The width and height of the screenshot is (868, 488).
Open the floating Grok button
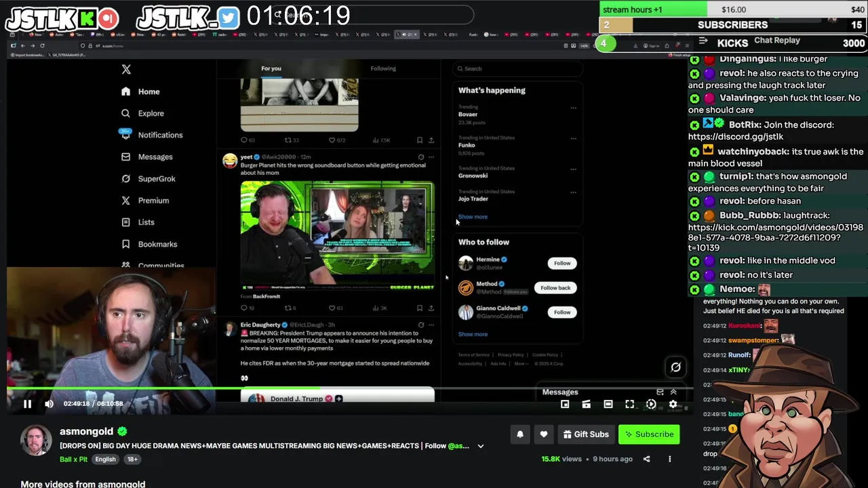676,367
